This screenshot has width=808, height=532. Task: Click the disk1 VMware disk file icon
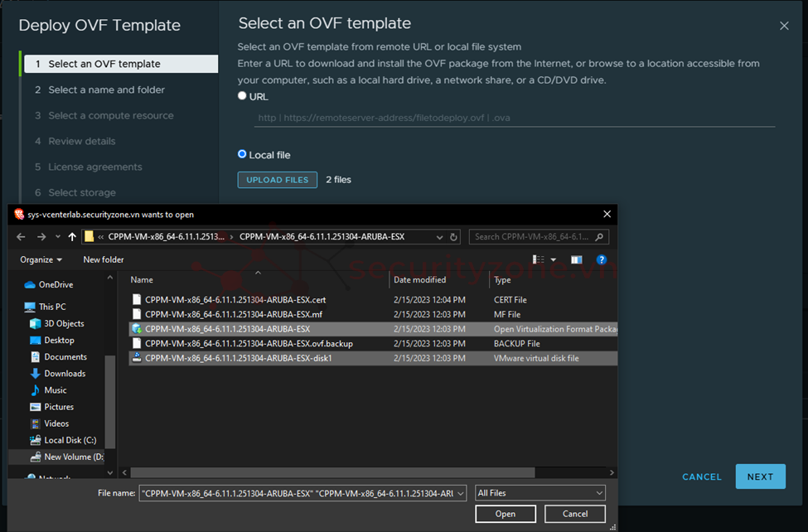137,358
